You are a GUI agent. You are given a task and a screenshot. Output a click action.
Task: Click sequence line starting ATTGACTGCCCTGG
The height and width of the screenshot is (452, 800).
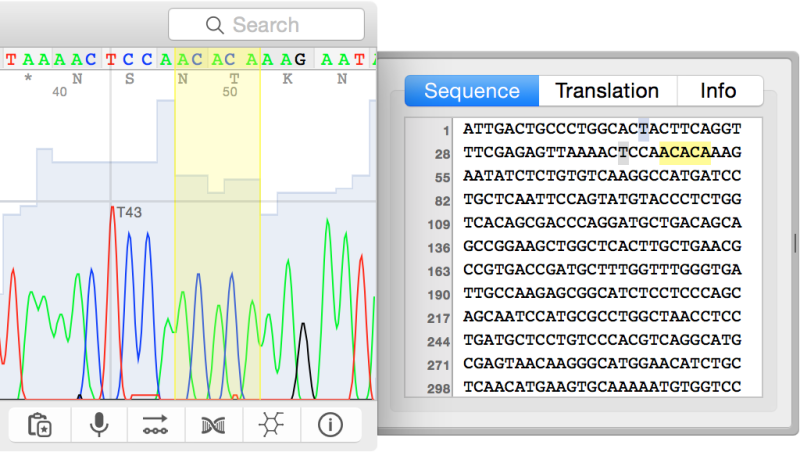602,129
